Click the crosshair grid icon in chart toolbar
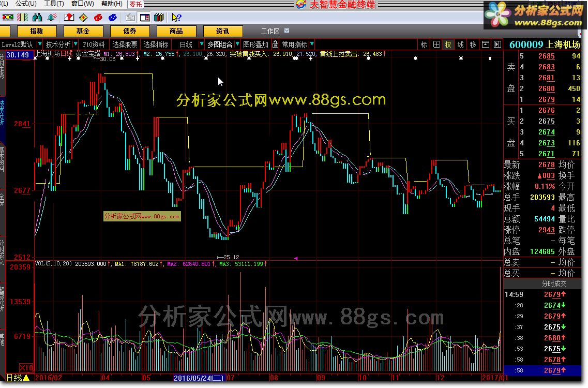588x388 pixels. click(436, 44)
